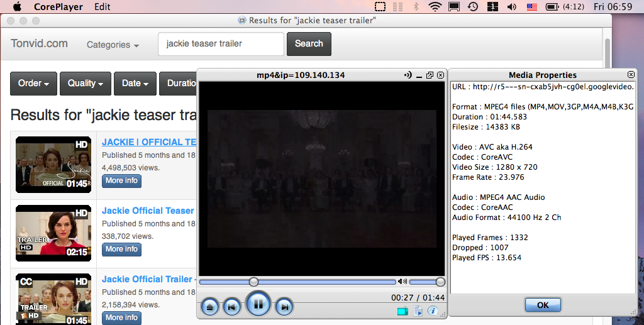Open the CorePlayer menu

[58, 6]
